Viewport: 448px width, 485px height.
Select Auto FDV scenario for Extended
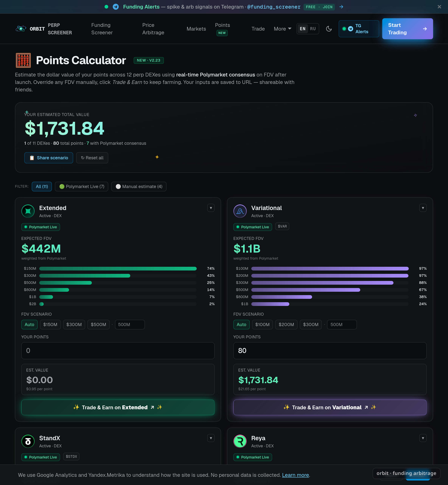pyautogui.click(x=29, y=324)
